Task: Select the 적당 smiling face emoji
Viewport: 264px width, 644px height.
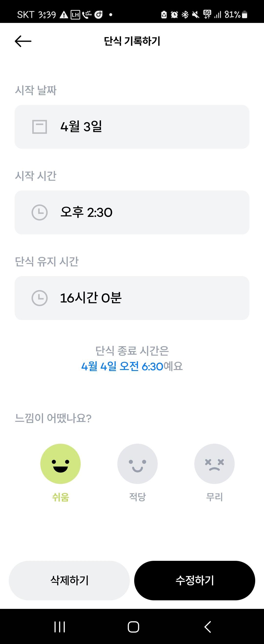Action: pos(138,464)
